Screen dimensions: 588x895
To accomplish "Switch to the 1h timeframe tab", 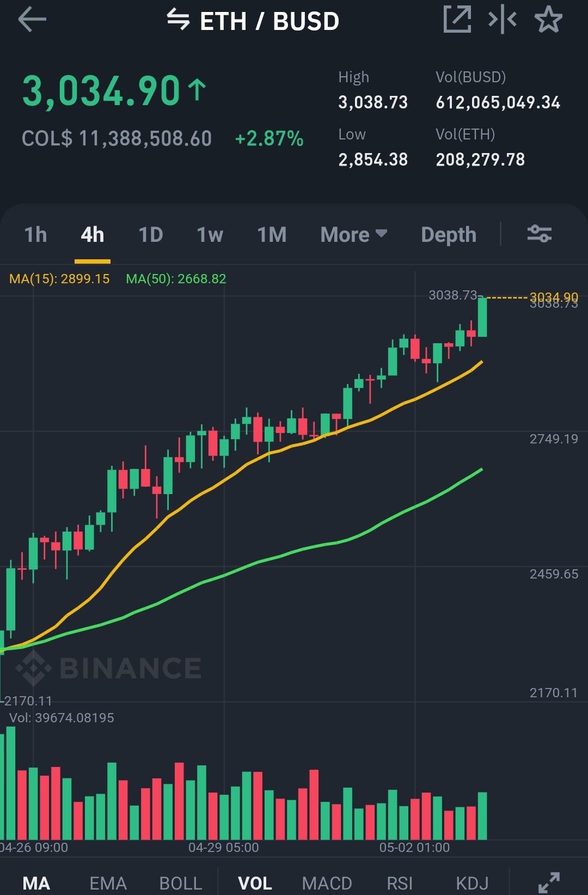I will (35, 235).
